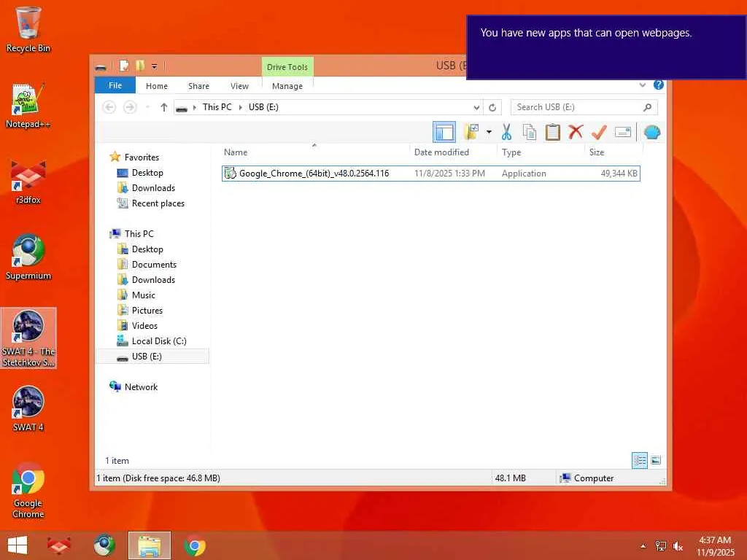Click the r3dfox desktop shortcut

click(28, 182)
